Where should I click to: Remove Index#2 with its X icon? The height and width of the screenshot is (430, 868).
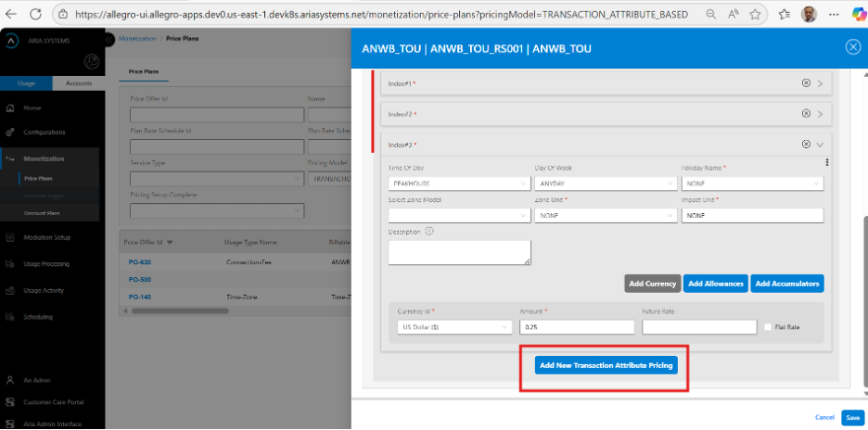(x=806, y=113)
